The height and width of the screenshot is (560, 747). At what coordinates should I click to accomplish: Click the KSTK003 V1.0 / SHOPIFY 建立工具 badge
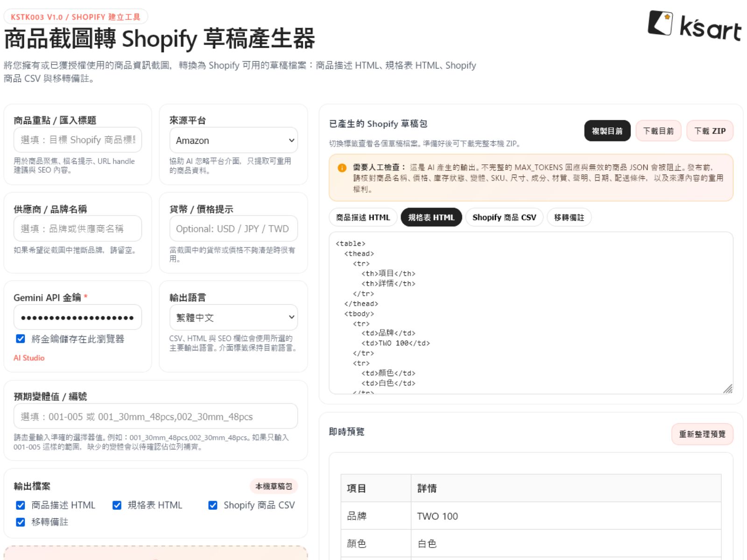(x=76, y=17)
